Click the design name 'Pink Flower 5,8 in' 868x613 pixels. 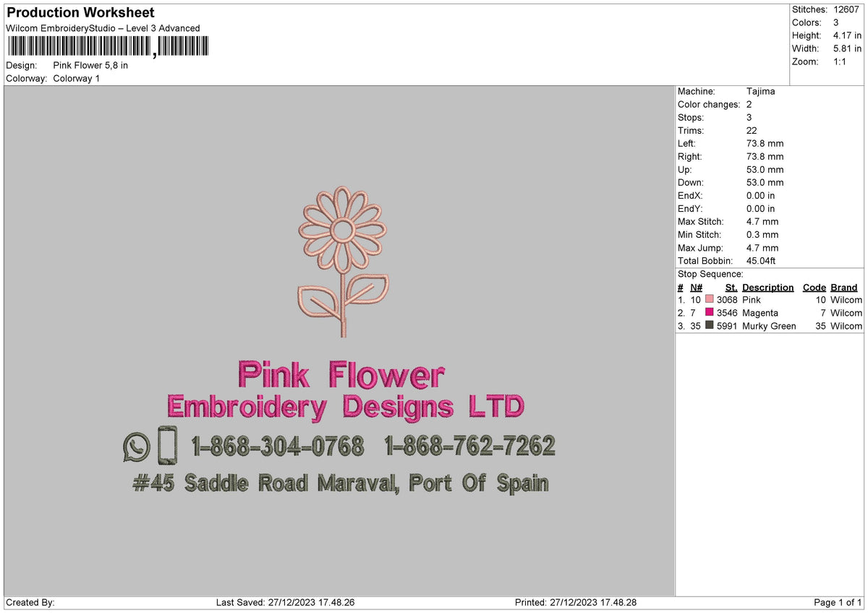90,65
